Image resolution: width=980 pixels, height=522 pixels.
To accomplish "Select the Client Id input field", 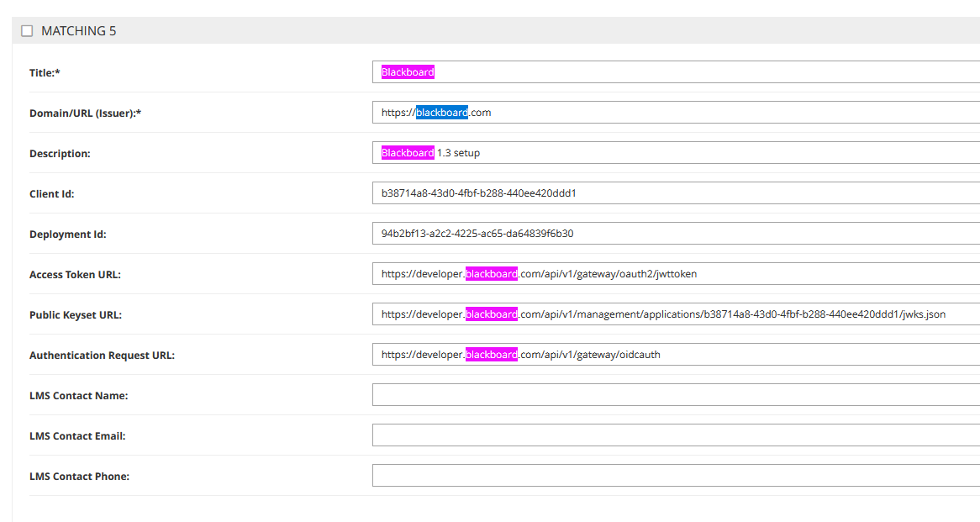I will pos(677,193).
